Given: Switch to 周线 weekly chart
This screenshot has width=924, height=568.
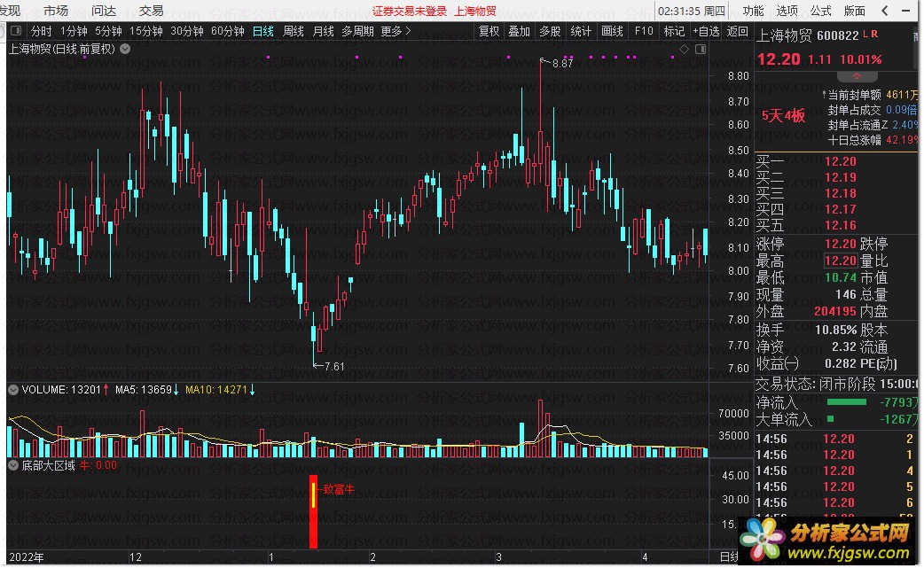Looking at the screenshot, I should (293, 31).
